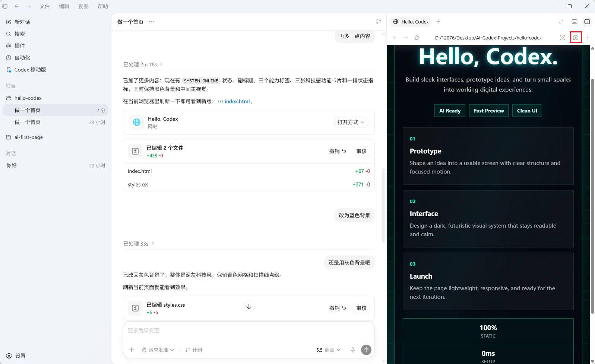The width and height of the screenshot is (595, 364).
Task: Open Codex 移动版 entry
Action: tap(26, 70)
